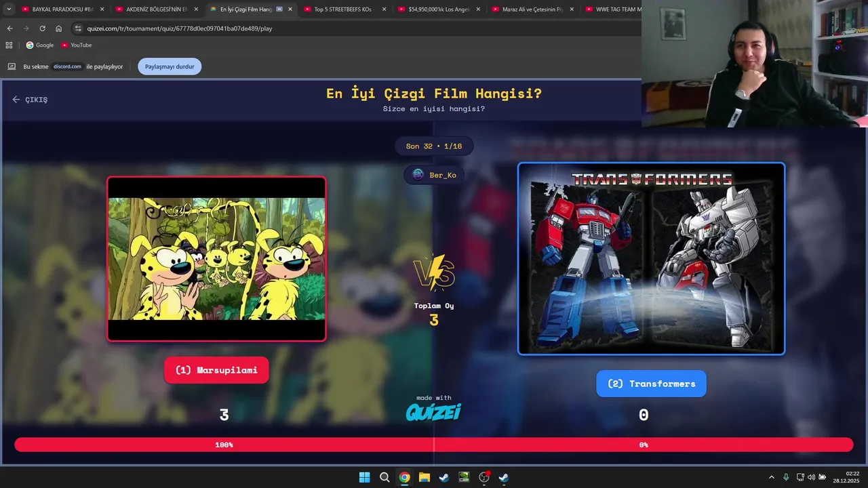Open the Windows Start menu

click(364, 477)
